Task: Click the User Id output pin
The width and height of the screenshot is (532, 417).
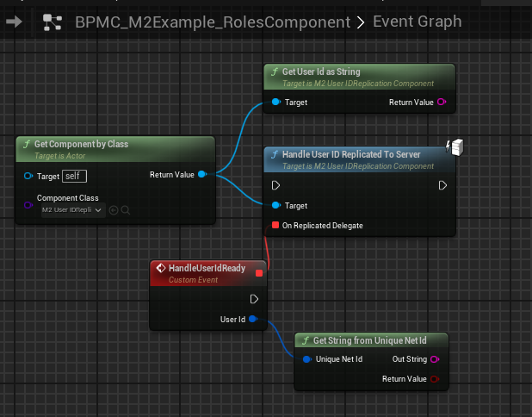Action: [x=253, y=319]
